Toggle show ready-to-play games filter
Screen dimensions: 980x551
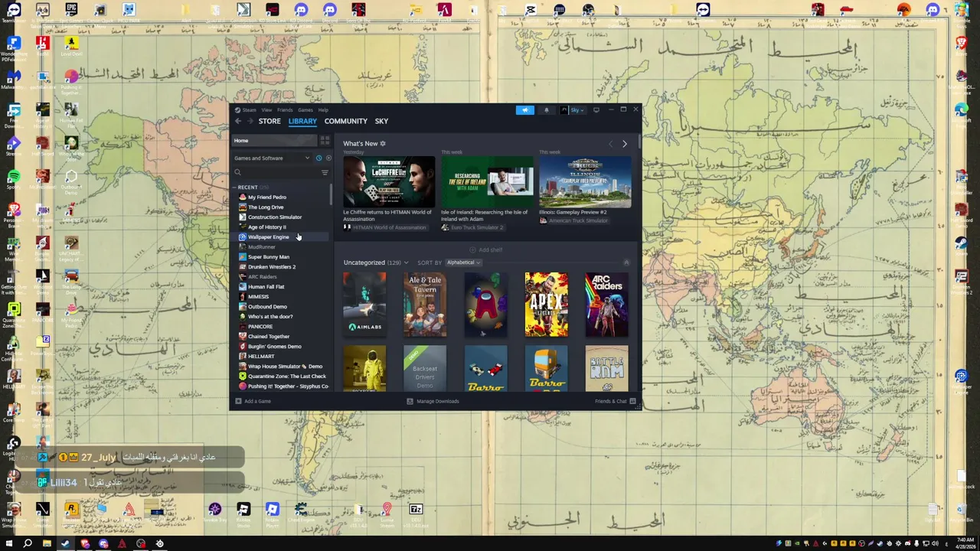click(328, 158)
